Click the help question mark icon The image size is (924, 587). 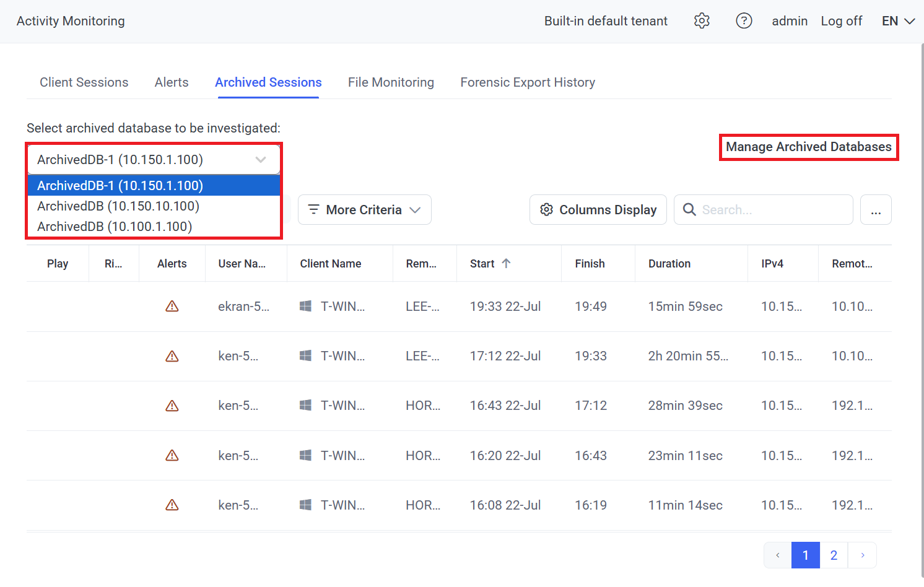(744, 21)
